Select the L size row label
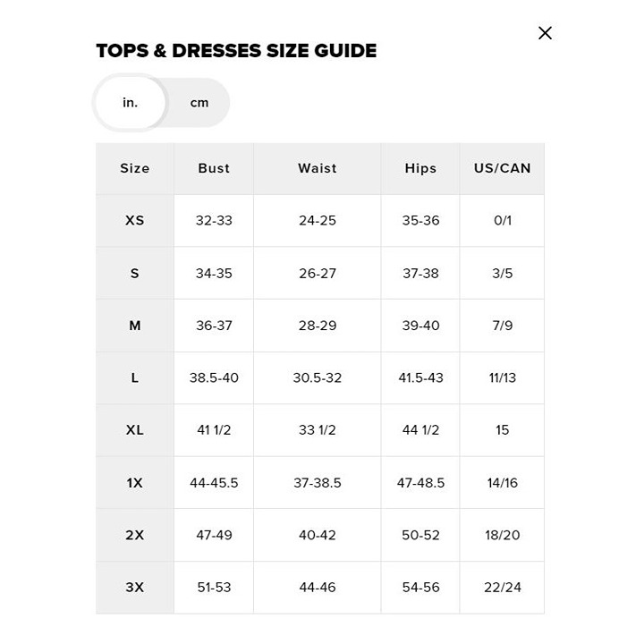 135,377
